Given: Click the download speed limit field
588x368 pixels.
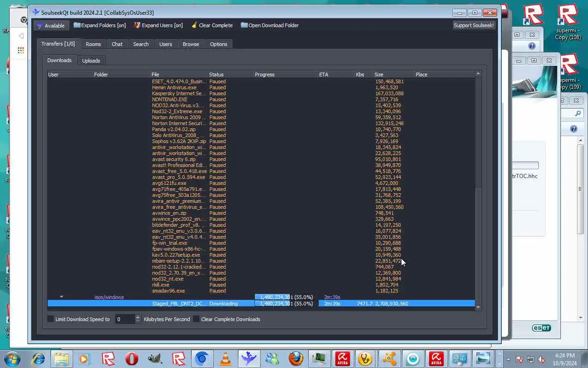Looking at the screenshot, I should [x=124, y=319].
